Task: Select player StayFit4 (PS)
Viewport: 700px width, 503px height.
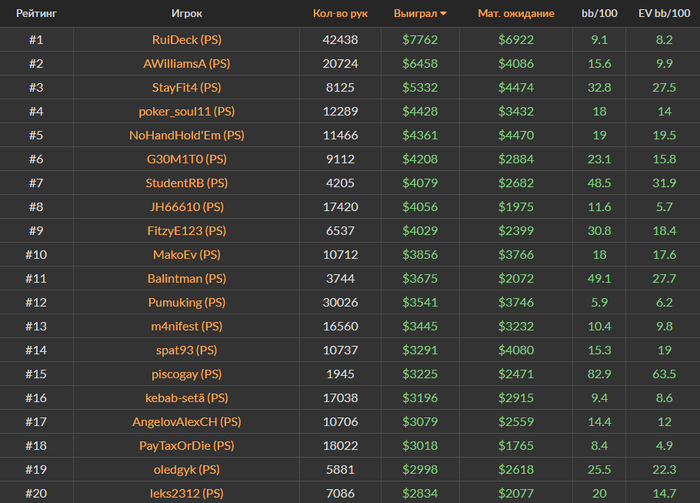Action: (x=186, y=88)
